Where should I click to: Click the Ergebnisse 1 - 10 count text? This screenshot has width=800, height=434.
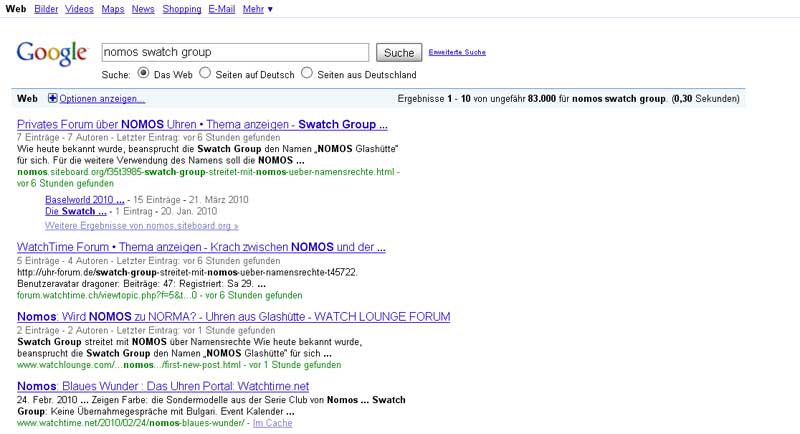(x=568, y=98)
